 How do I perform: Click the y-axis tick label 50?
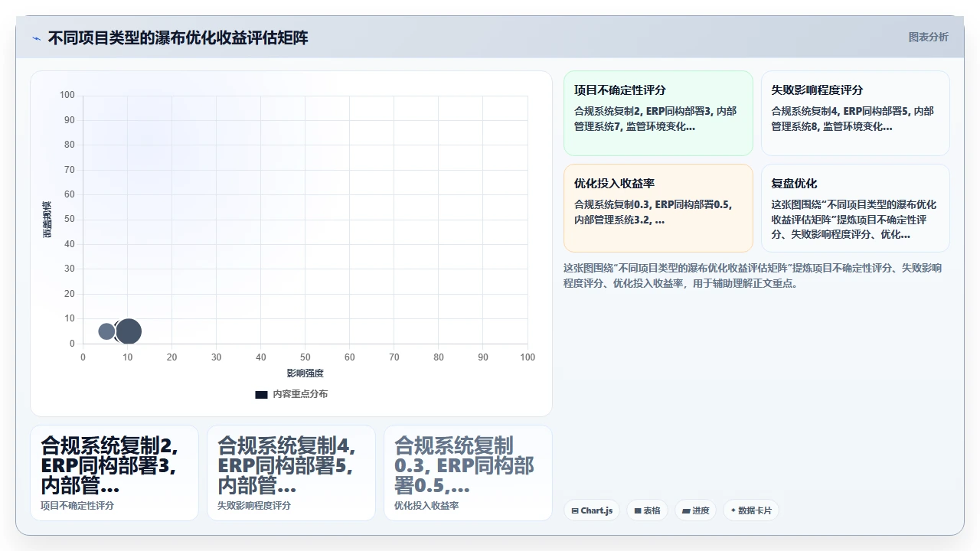tap(70, 219)
